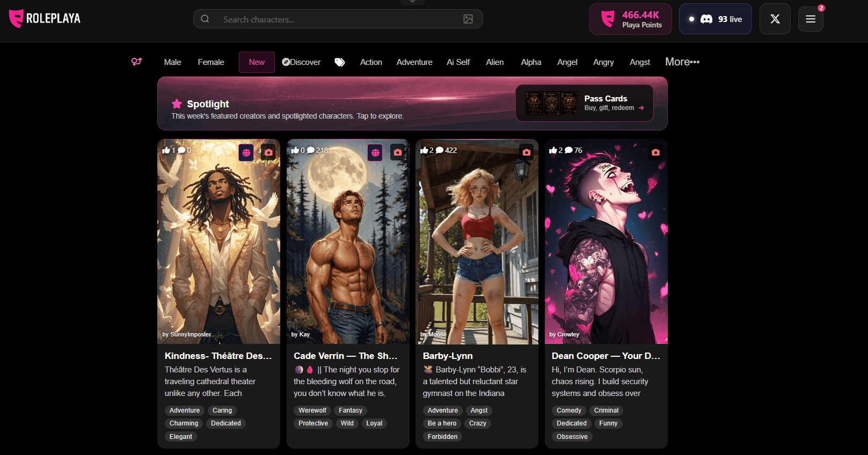This screenshot has width=868, height=455.
Task: Like the Barby-Lynn card thumbs-up icon
Action: (x=424, y=150)
